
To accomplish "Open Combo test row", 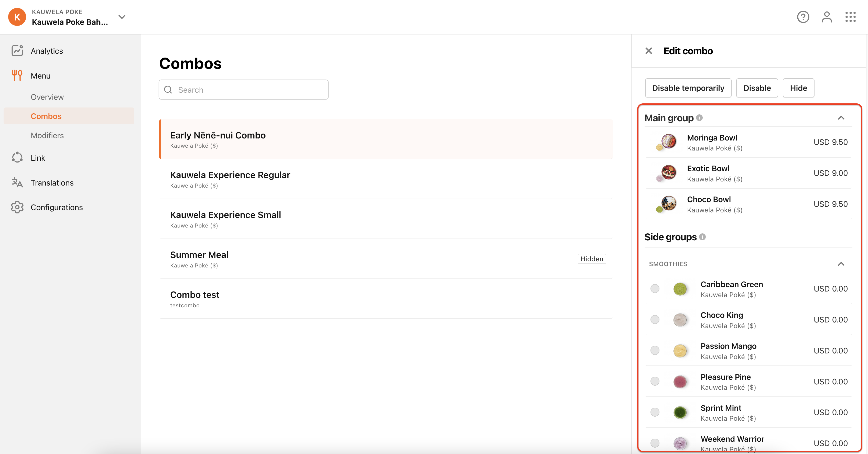I will pyautogui.click(x=386, y=299).
